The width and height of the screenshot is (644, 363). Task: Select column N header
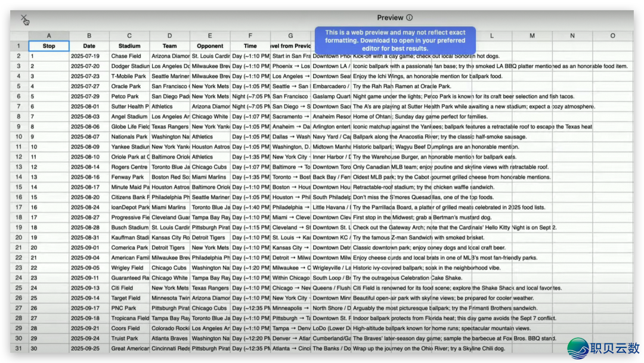pyautogui.click(x=572, y=36)
